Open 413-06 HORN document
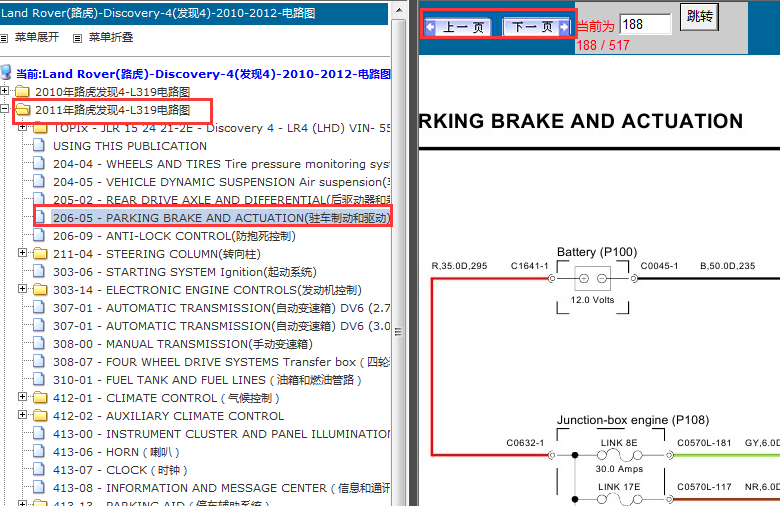This screenshot has height=506, width=780. pyautogui.click(x=116, y=452)
